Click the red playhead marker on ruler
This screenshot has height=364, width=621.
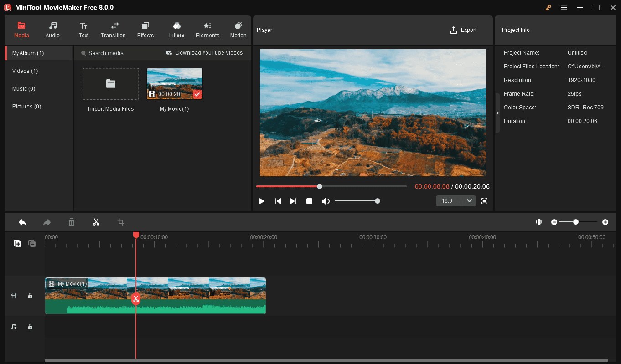(136, 235)
